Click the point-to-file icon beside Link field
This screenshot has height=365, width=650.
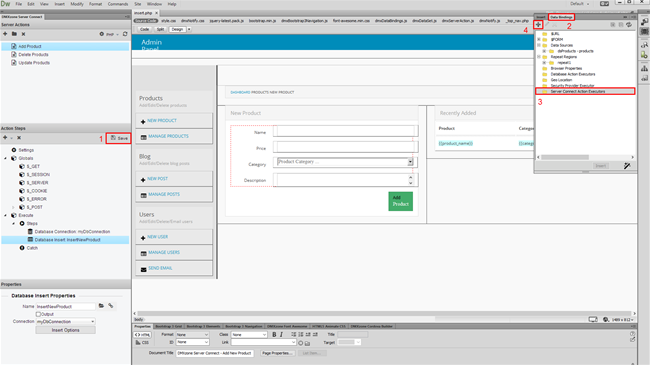tap(301, 343)
